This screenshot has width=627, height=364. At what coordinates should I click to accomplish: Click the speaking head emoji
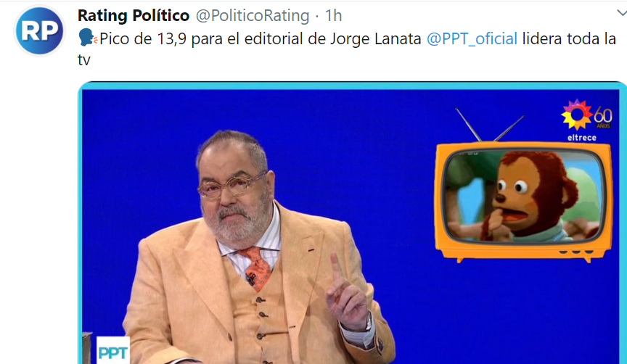88,38
